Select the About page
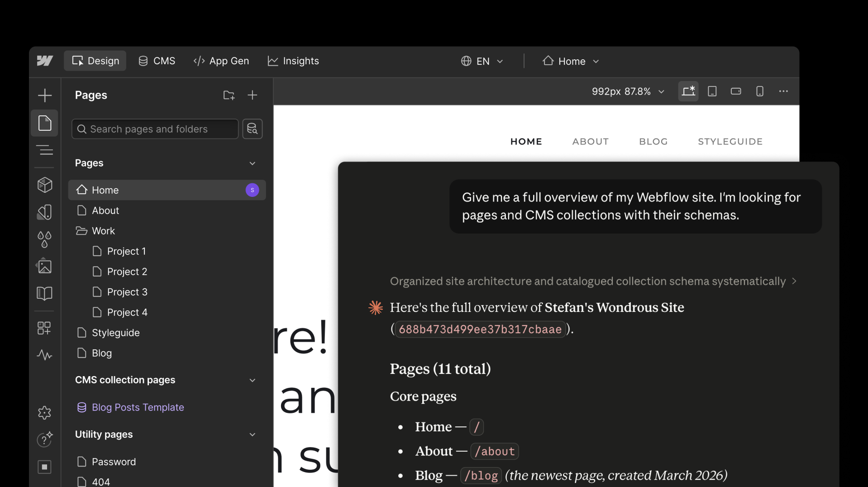Viewport: 868px width, 487px height. point(167,210)
